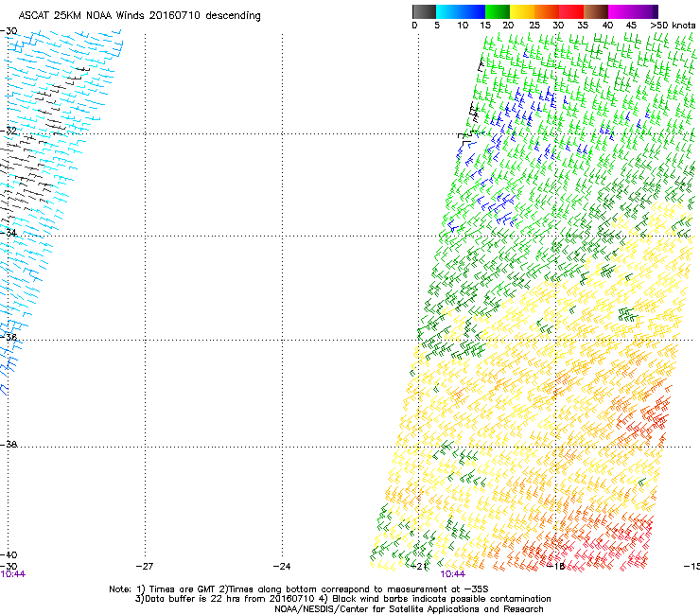The width and height of the screenshot is (700, 615).
Task: Click the note 'Data buffer is 22 hrs from 20160710'
Action: [231, 599]
